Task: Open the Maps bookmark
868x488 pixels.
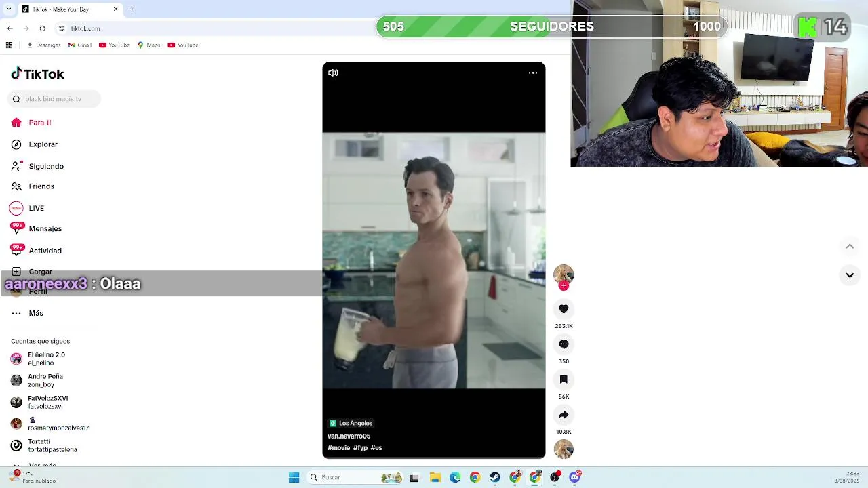Action: coord(149,45)
